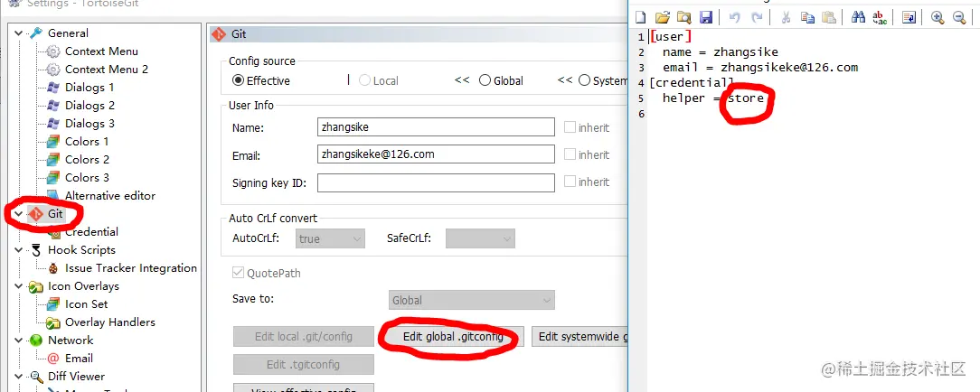Click the line 'name = zhangsike' in editor

coord(720,52)
